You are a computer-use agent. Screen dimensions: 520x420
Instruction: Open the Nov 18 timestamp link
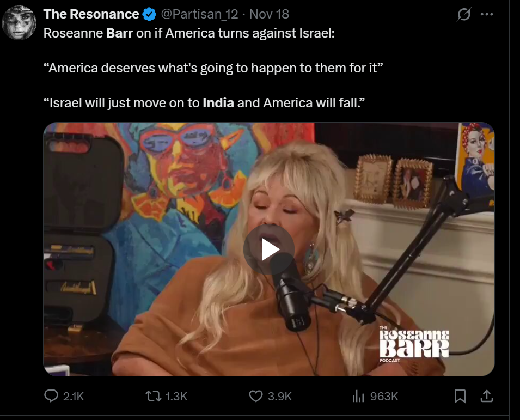270,14
